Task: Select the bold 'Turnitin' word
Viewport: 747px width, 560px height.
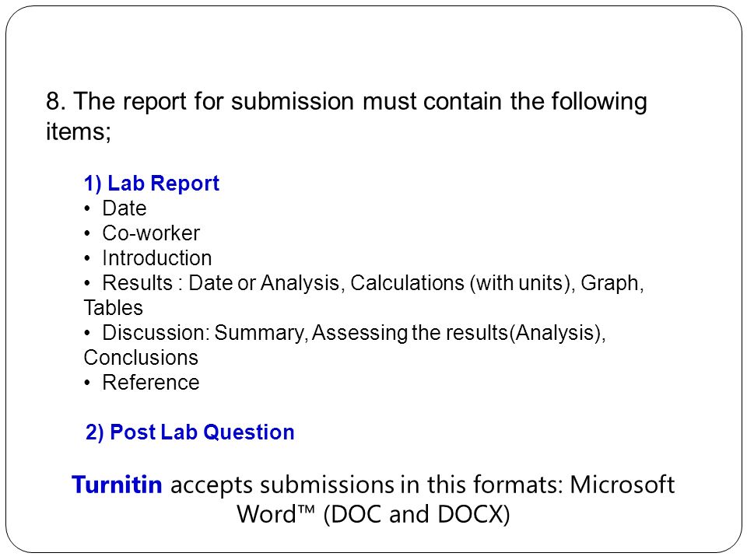Action: tap(117, 485)
